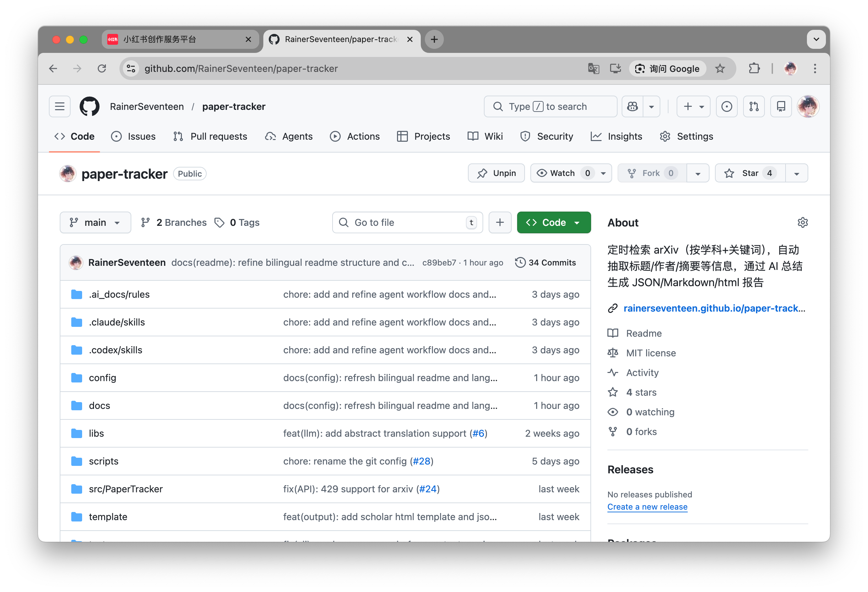Open the main branch switcher dropdown
Viewport: 868px width, 592px height.
95,222
